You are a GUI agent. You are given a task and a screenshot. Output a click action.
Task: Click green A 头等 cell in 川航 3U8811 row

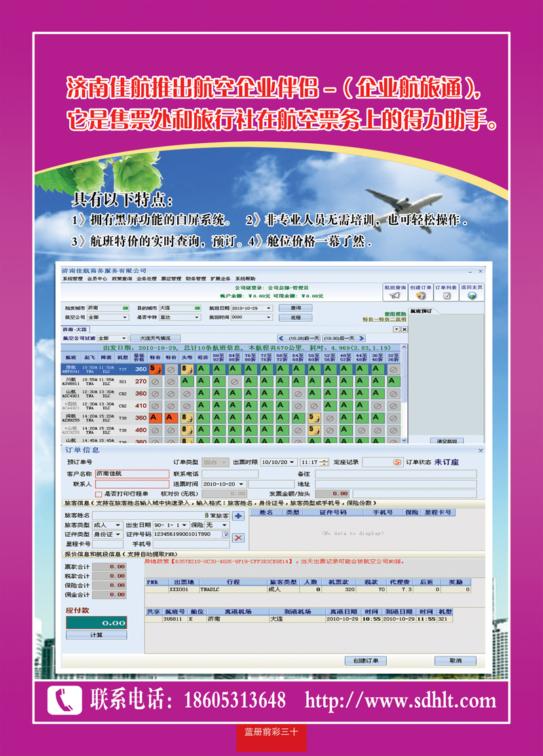pyautogui.click(x=187, y=381)
